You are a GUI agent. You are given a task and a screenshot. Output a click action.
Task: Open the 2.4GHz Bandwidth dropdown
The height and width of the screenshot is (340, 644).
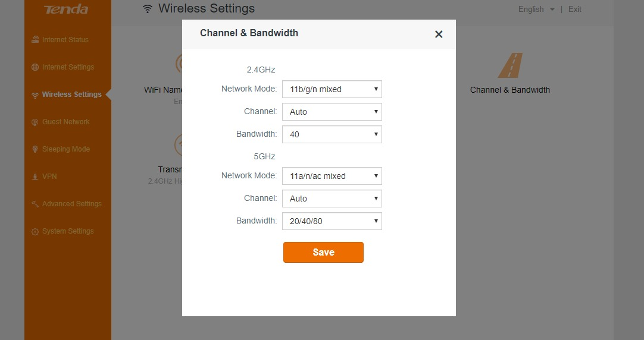click(332, 134)
